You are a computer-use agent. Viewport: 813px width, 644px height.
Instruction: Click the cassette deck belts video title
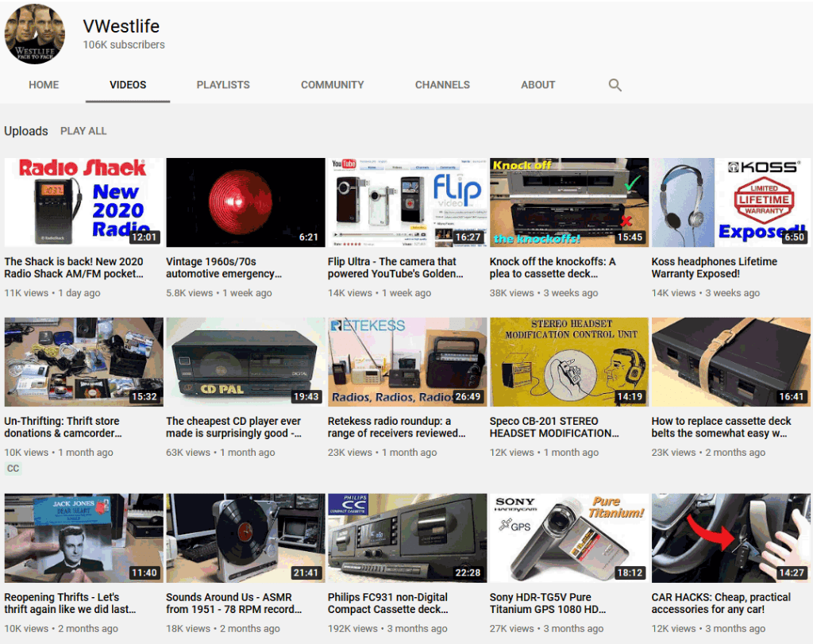click(x=721, y=427)
